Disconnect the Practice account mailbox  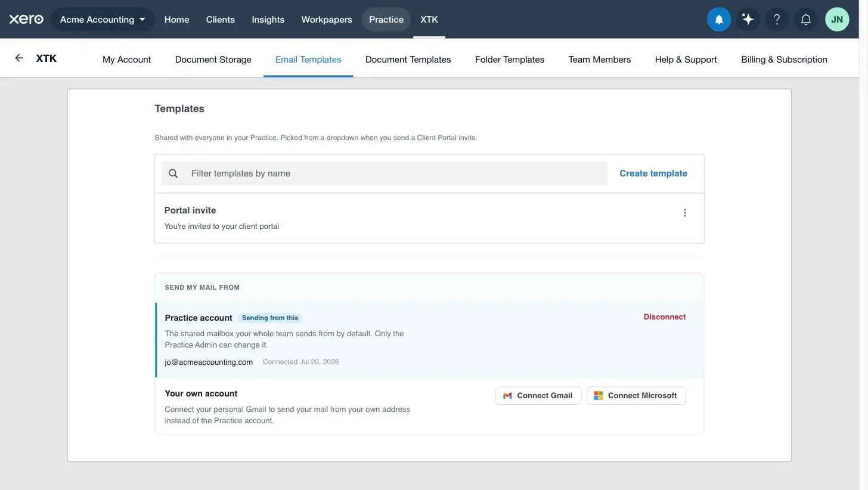pyautogui.click(x=665, y=317)
